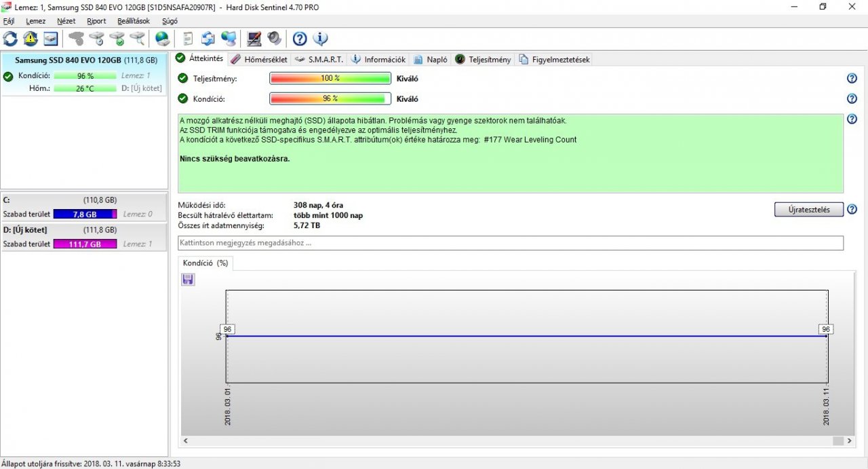
Task: Select the C: partition entry
Action: coord(84,207)
